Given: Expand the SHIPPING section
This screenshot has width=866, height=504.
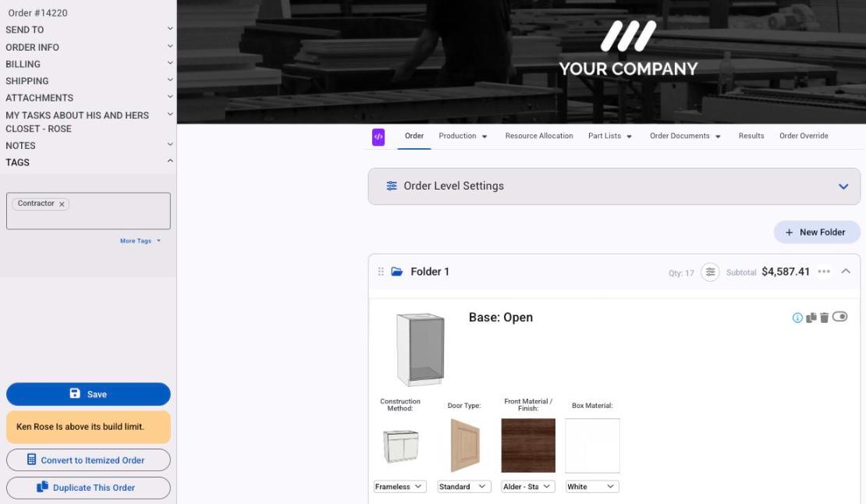Looking at the screenshot, I should pyautogui.click(x=170, y=80).
